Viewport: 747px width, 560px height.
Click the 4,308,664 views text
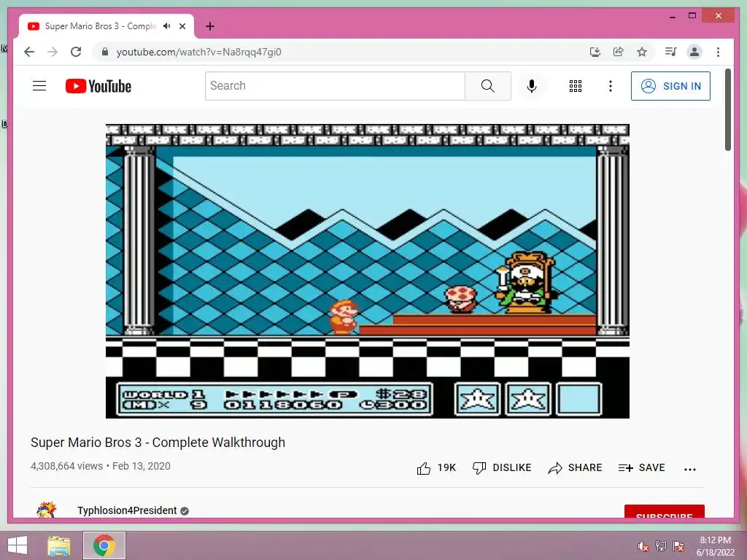point(66,466)
